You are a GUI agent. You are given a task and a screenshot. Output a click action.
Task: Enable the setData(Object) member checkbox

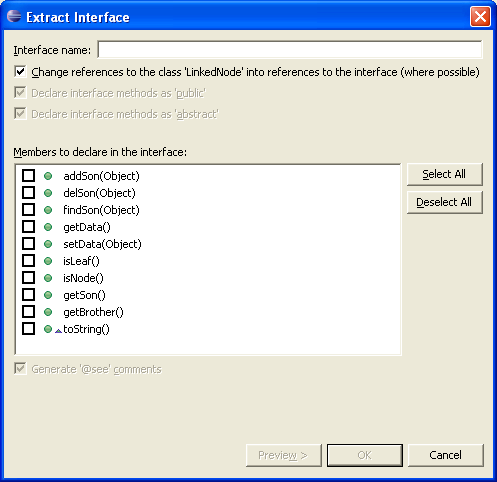(x=28, y=243)
